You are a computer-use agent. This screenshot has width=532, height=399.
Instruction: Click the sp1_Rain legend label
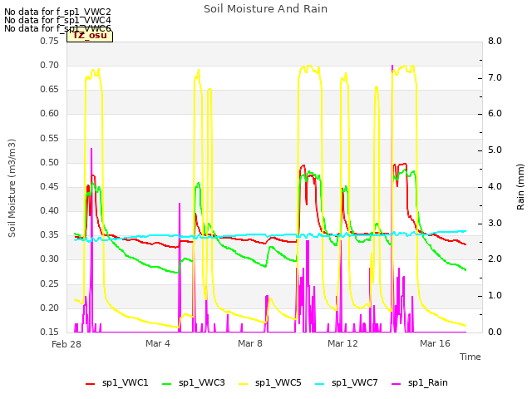point(428,383)
